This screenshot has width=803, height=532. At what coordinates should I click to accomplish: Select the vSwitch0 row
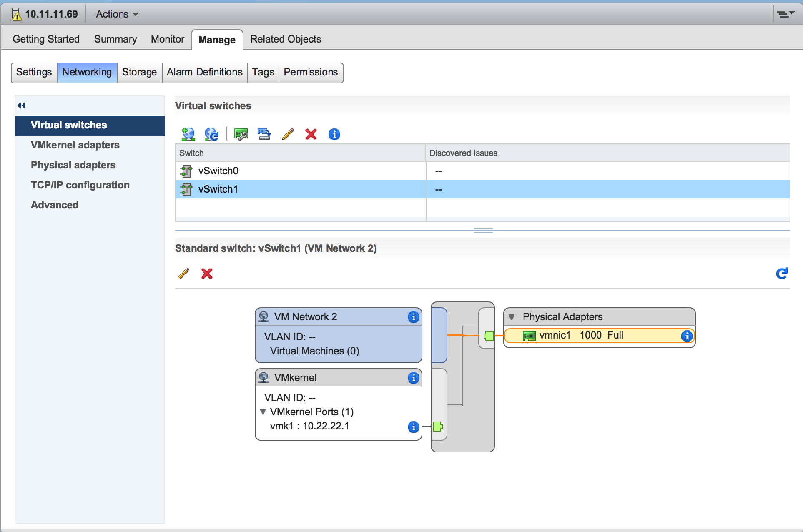[218, 171]
